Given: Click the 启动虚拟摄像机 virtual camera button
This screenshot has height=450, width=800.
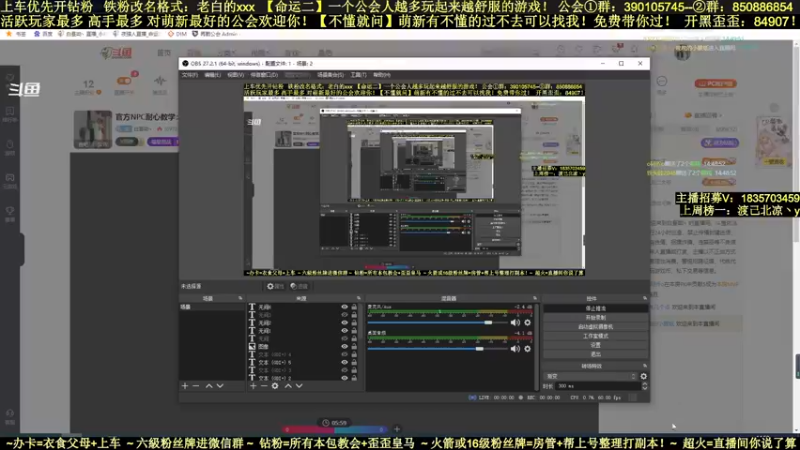Looking at the screenshot, I should point(595,327).
